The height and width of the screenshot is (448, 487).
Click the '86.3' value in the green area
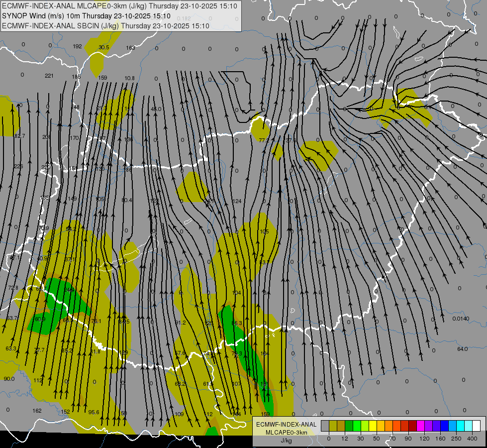tap(237, 324)
